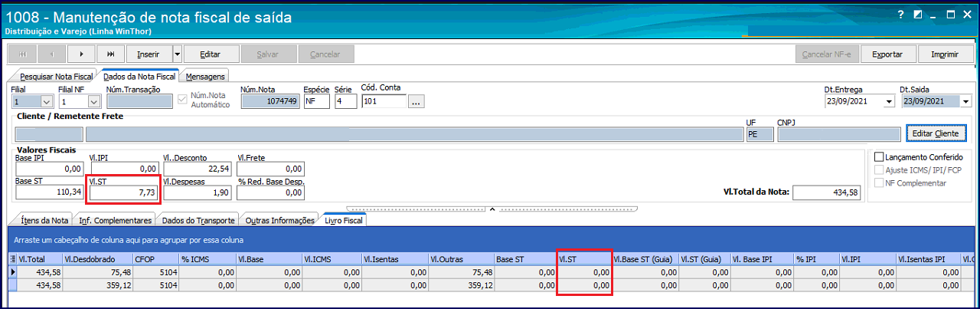
Task: Sort by the CFOP column header
Action: pyautogui.click(x=155, y=259)
